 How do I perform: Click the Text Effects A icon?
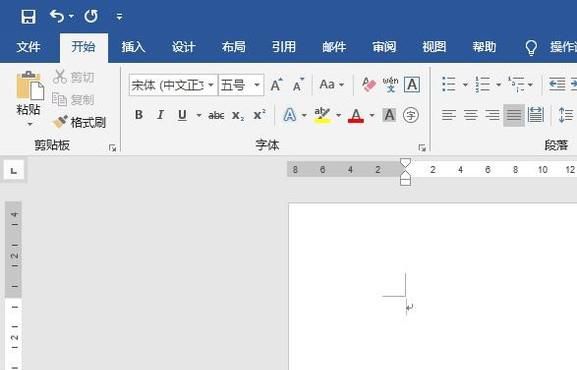click(290, 115)
